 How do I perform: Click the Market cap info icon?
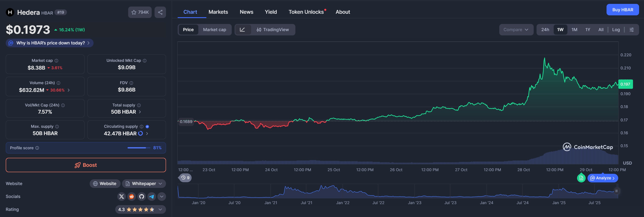56,61
